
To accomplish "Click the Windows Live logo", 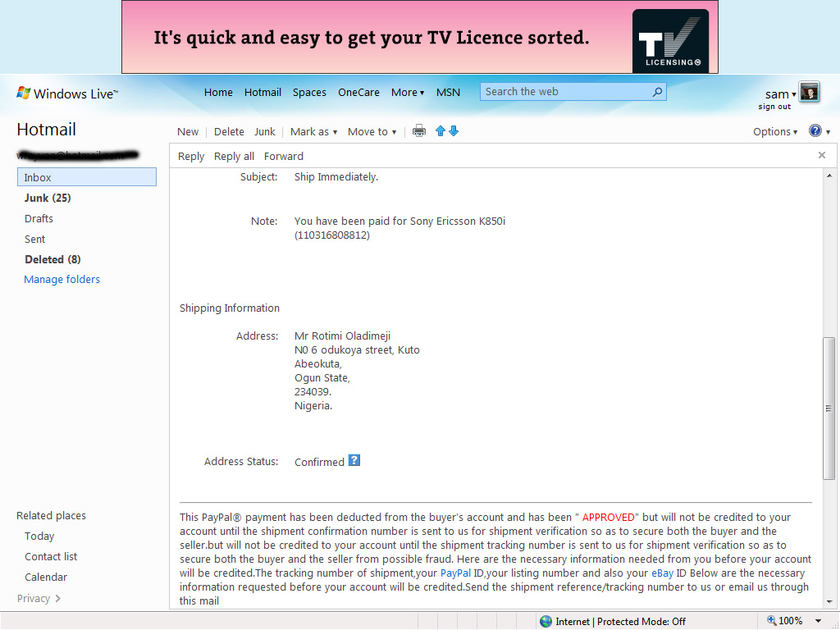I will (67, 94).
